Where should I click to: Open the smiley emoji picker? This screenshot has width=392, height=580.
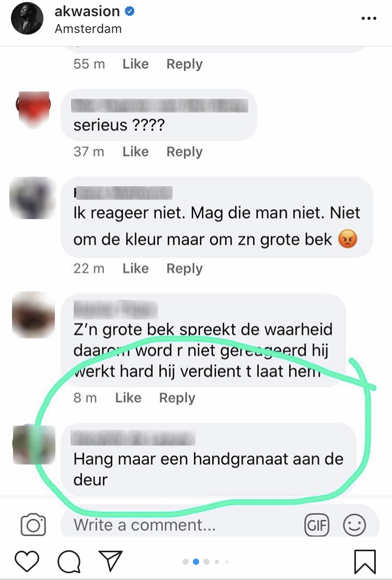pyautogui.click(x=354, y=525)
